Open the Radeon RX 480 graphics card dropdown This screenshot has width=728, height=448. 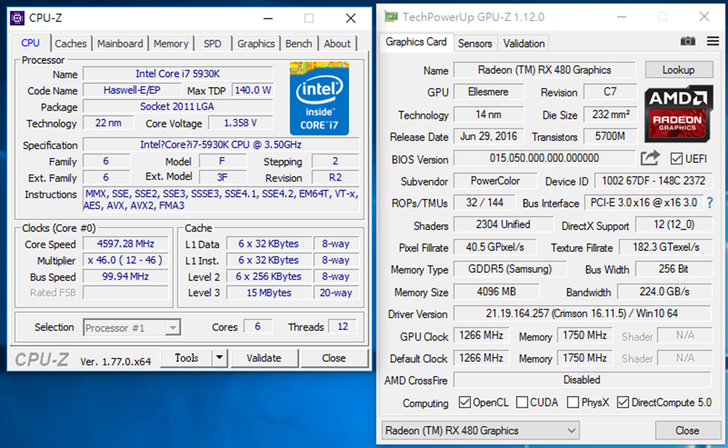(481, 430)
